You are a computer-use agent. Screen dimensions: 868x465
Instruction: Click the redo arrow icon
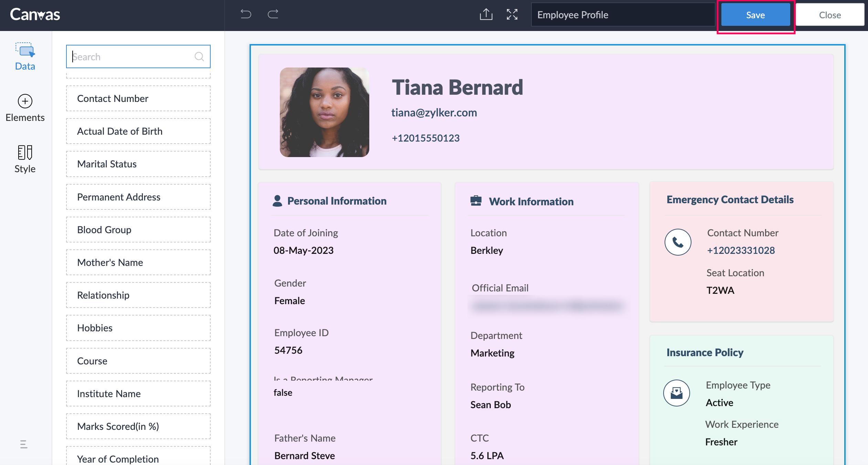[x=273, y=14]
